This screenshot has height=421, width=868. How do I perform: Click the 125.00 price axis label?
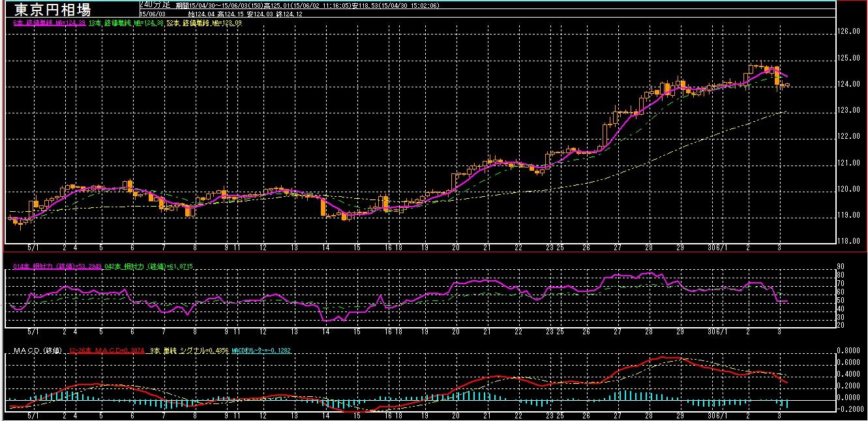[x=850, y=58]
